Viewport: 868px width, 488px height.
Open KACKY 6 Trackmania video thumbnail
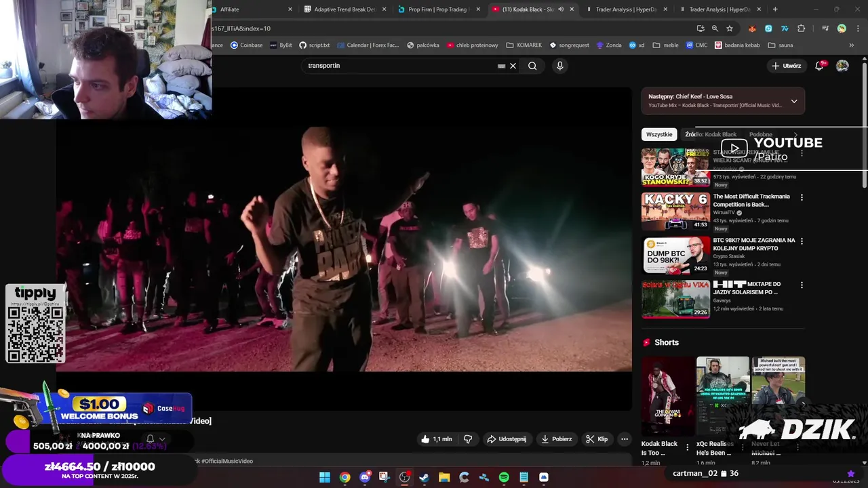(x=675, y=211)
